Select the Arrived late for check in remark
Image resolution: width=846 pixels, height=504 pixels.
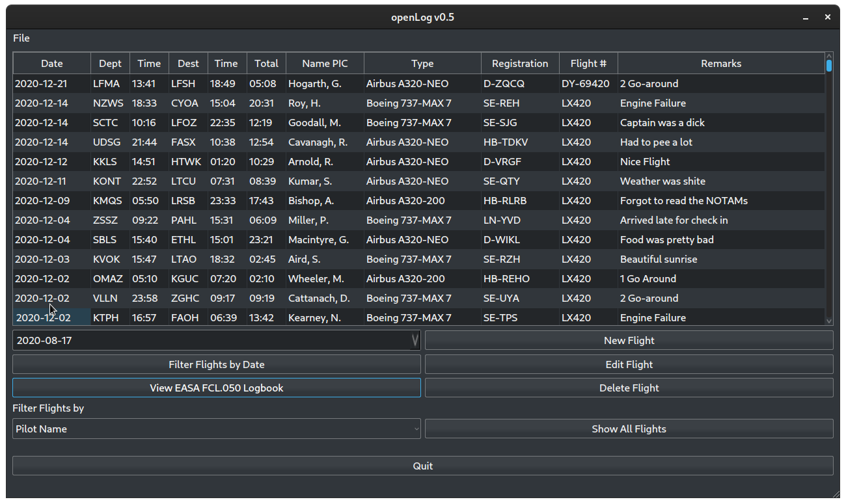(x=721, y=220)
